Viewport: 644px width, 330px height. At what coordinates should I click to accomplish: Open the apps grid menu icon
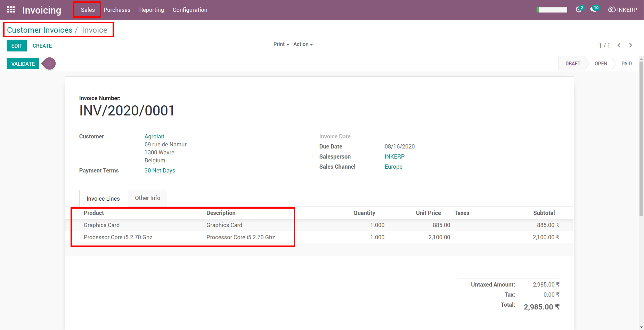(11, 10)
